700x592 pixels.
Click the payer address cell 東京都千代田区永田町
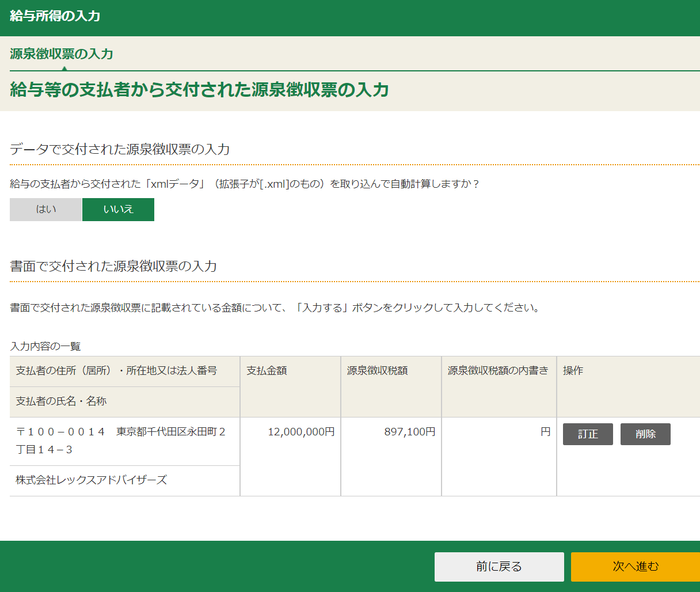(121, 441)
